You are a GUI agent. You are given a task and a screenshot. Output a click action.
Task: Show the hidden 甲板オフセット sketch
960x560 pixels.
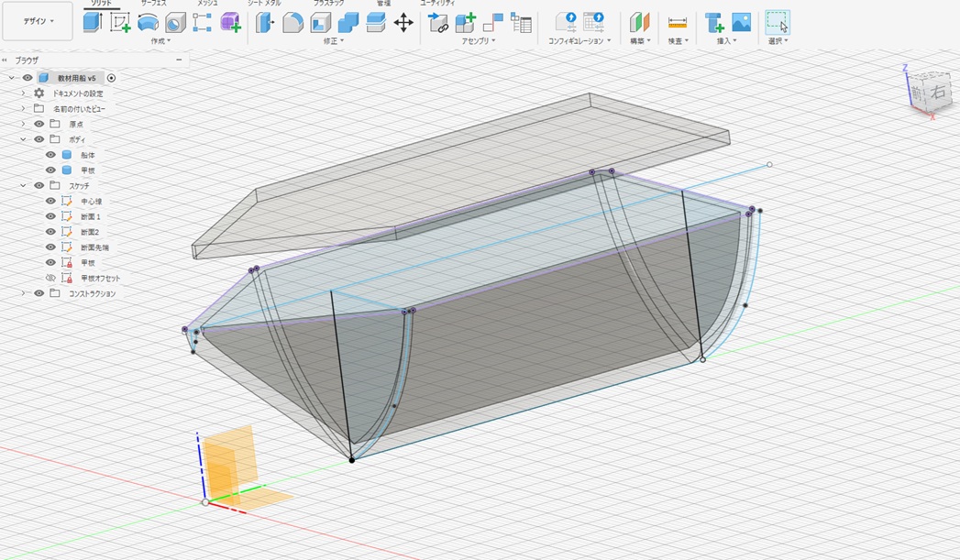tap(50, 277)
